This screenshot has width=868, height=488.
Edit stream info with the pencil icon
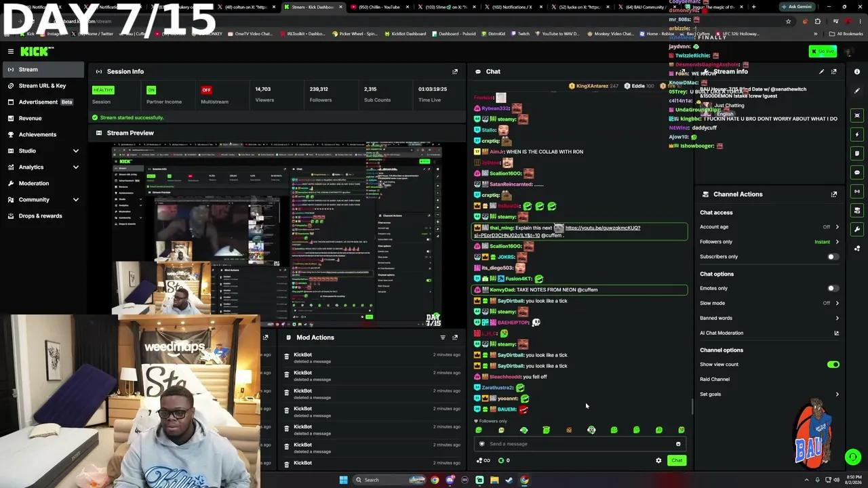point(821,71)
